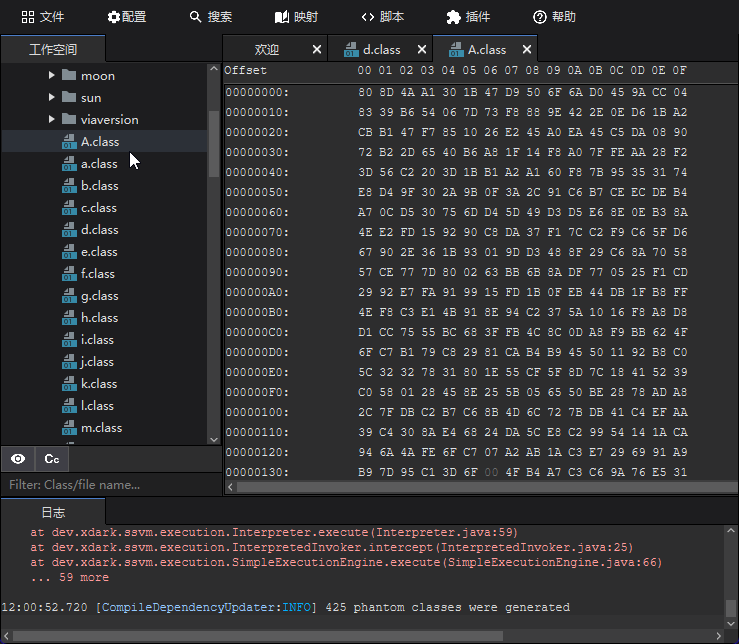739x644 pixels.
Task: Open the e.class entry by name
Action: (99, 252)
